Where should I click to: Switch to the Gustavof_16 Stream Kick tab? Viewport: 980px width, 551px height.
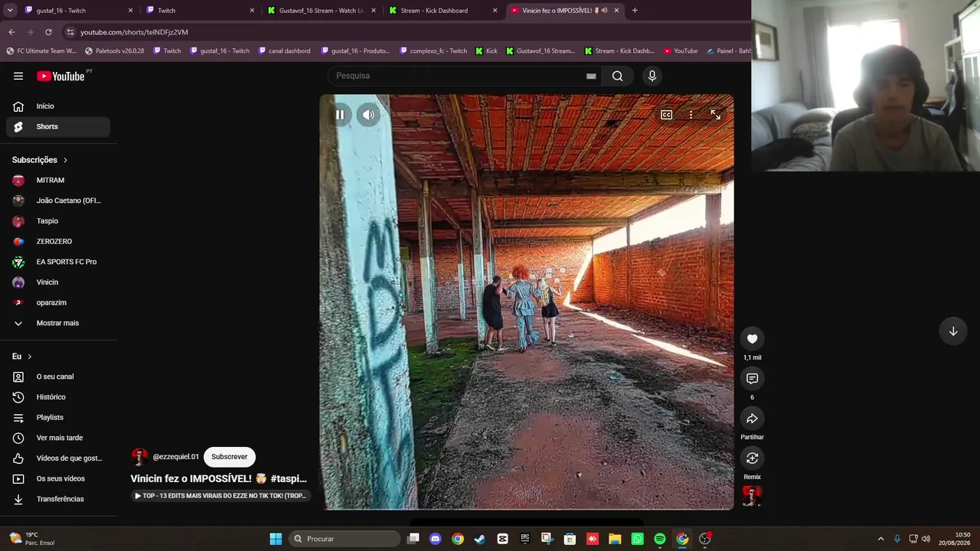coord(322,11)
